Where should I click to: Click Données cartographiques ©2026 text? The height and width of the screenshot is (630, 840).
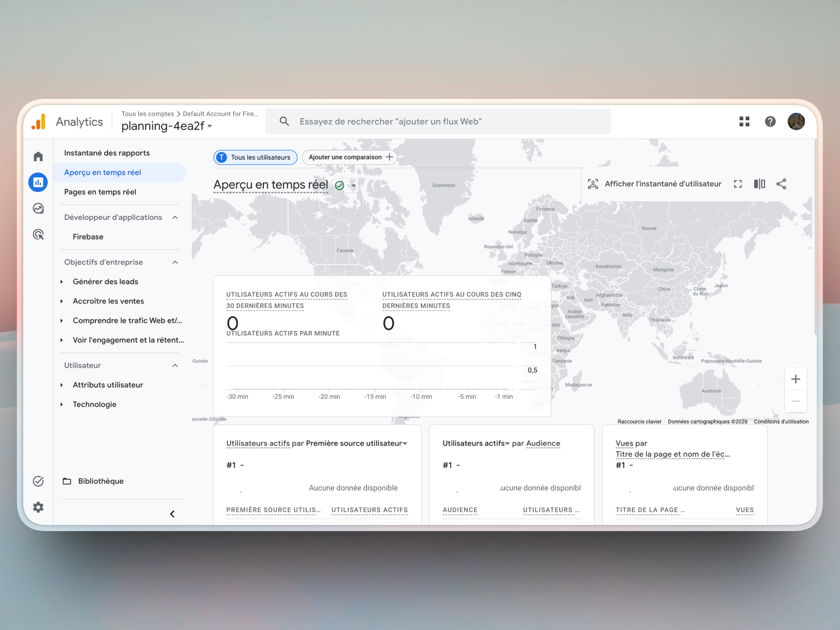(707, 422)
